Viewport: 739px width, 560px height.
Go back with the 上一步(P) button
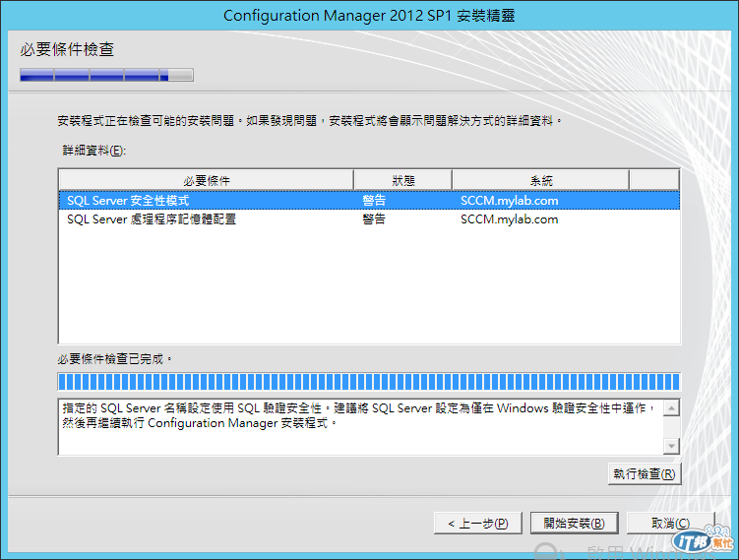coord(478,524)
